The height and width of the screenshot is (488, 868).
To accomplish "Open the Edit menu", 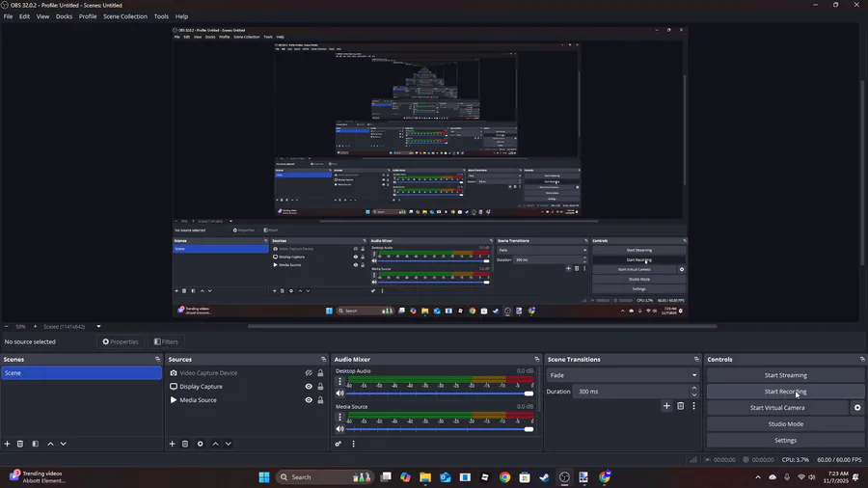I will pyautogui.click(x=24, y=16).
